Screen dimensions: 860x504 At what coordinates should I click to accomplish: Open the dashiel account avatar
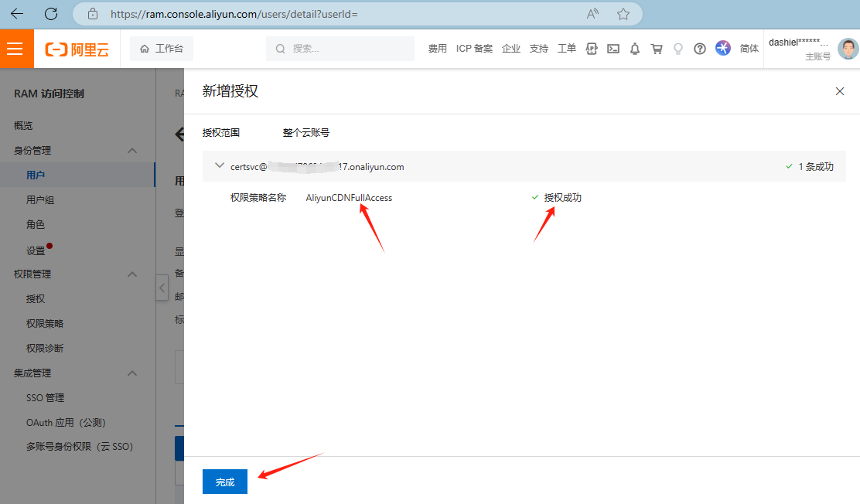[x=848, y=48]
